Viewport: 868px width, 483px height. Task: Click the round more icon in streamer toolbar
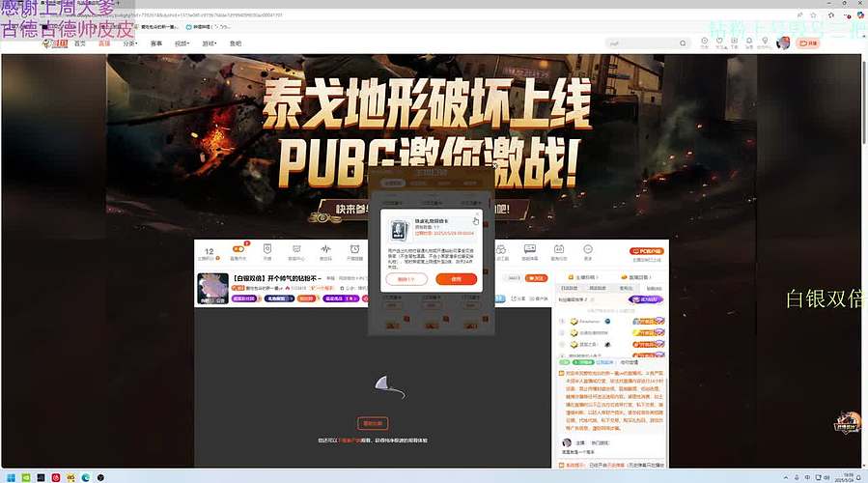[x=588, y=249]
